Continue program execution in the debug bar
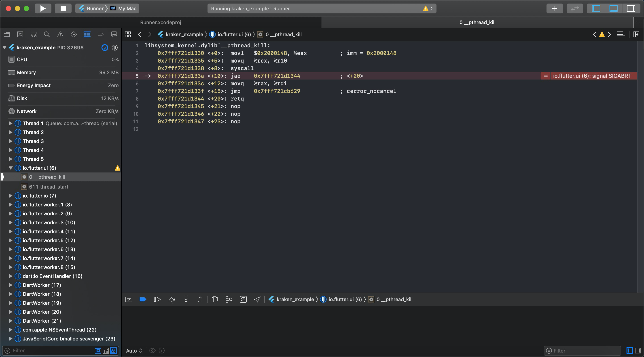This screenshot has width=644, height=357. 157,300
